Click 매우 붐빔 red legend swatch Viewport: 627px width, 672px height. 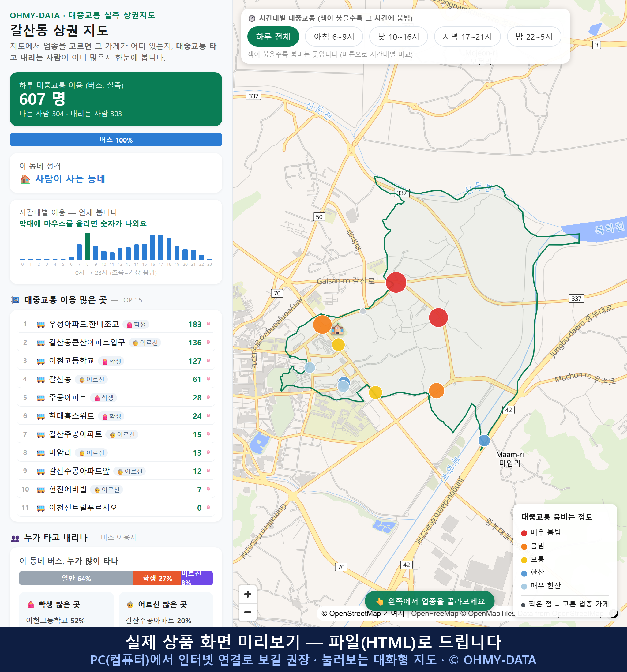coord(524,533)
